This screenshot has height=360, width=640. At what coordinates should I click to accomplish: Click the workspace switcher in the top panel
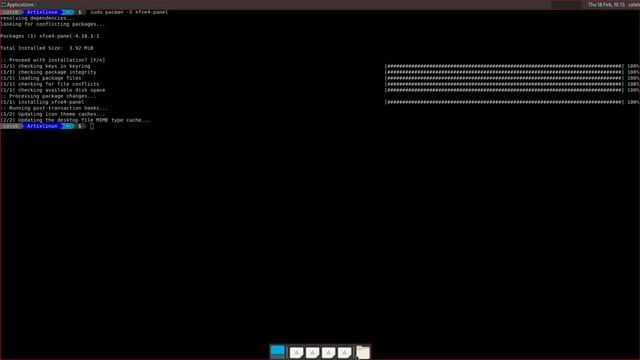[566, 4]
